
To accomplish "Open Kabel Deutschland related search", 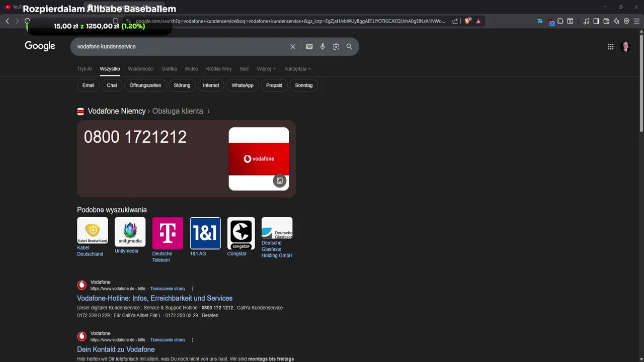I will pos(92,237).
